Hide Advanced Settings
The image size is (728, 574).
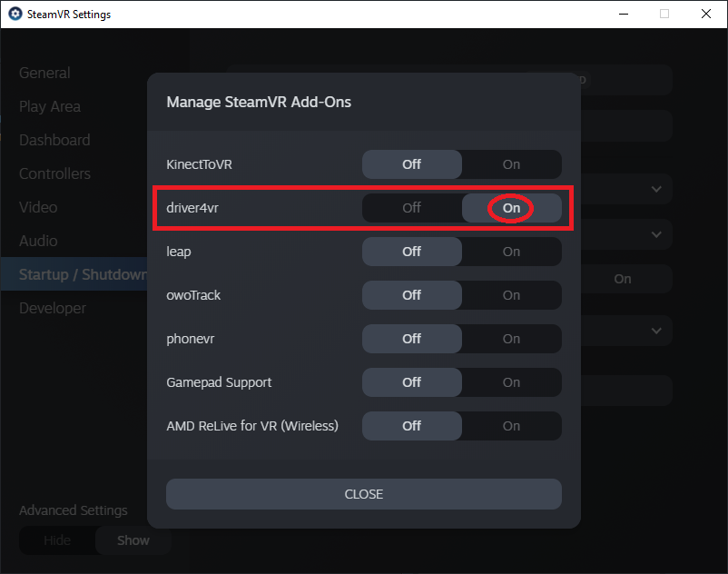click(57, 540)
